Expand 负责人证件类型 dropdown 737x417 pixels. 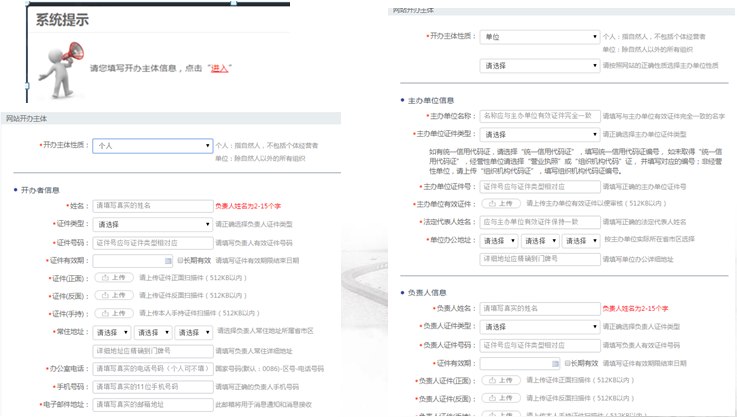pos(539,326)
